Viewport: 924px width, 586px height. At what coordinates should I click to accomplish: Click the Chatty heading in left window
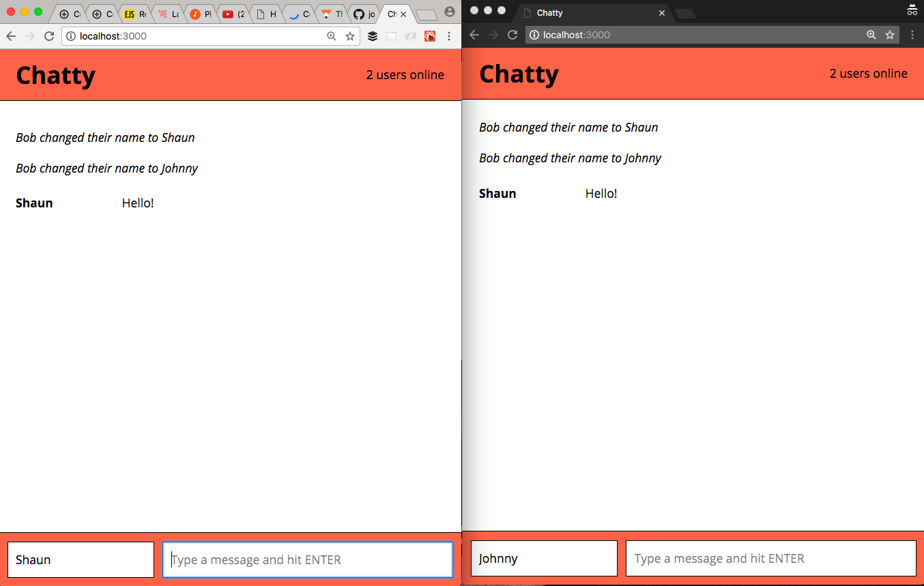click(x=55, y=75)
